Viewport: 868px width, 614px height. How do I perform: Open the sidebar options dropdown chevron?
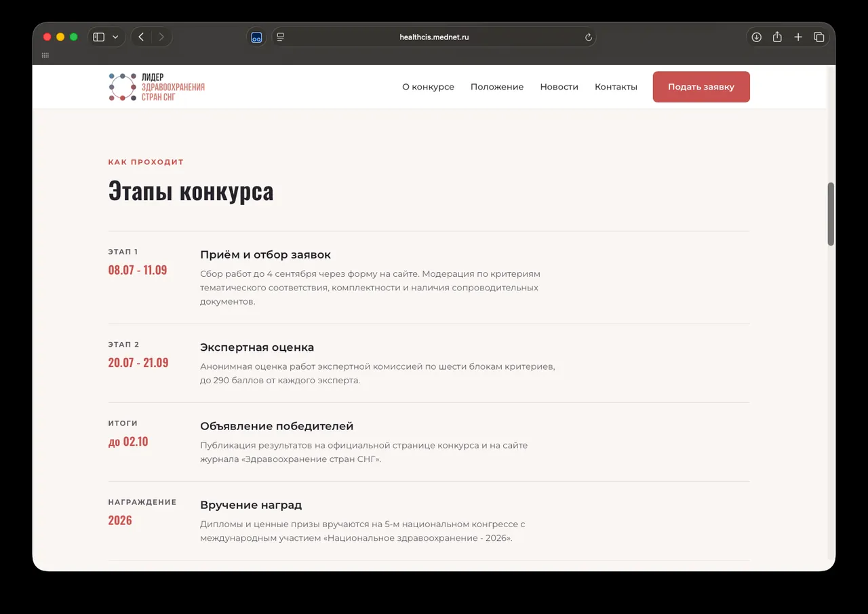pyautogui.click(x=115, y=37)
